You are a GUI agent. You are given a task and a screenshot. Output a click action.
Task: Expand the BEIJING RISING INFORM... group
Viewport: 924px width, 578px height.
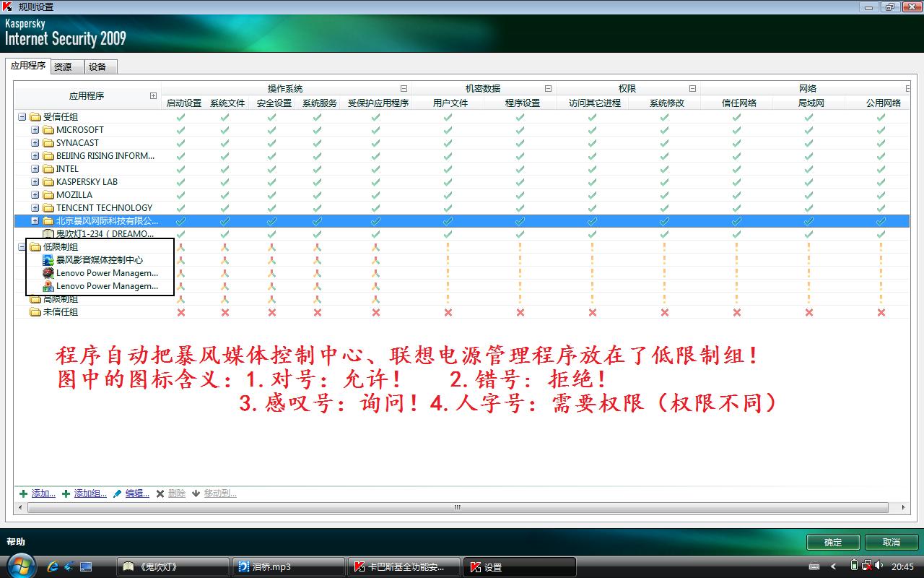(35, 156)
